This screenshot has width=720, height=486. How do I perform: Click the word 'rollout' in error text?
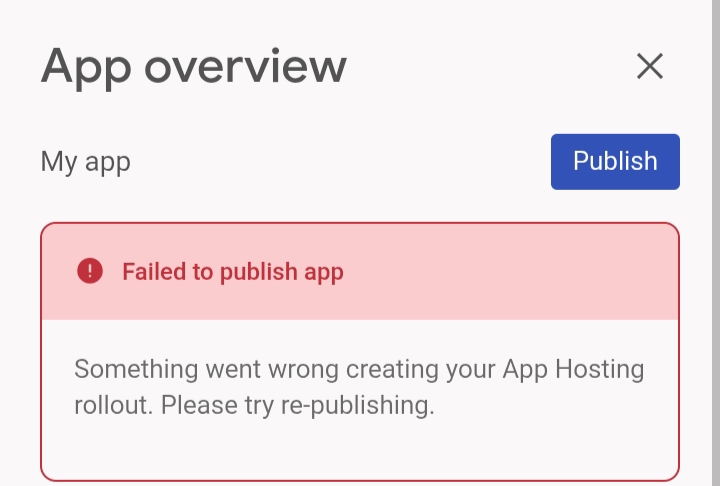click(x=113, y=405)
